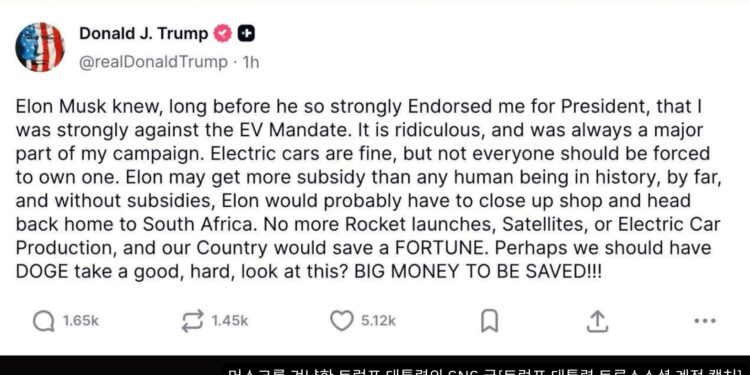ReTruth the post using the repost arrows icon

[193, 321]
